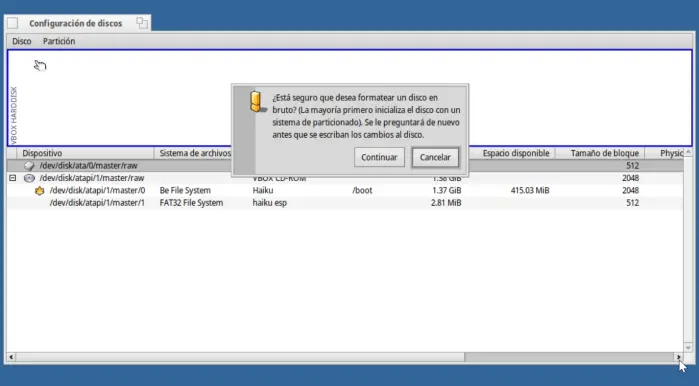Click the warning icon in the dialog
This screenshot has height=386, width=699.
[x=258, y=102]
